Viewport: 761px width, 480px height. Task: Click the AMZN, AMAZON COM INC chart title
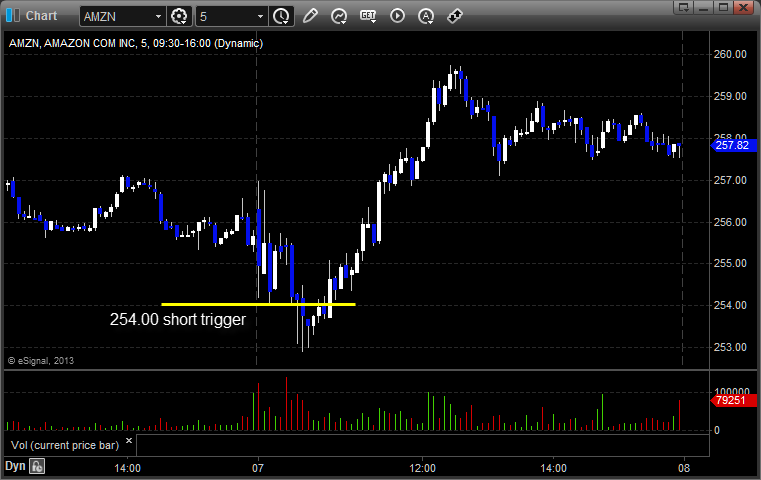[136, 43]
